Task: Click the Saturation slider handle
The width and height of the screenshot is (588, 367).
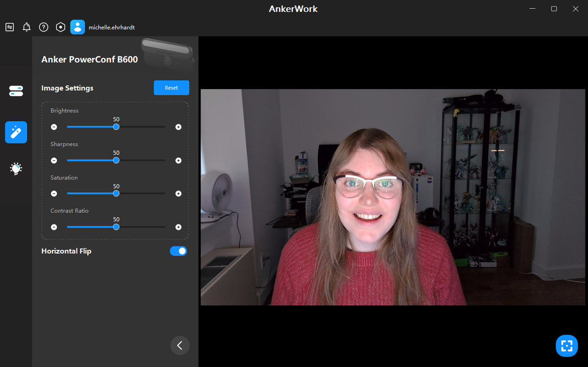Action: click(x=116, y=194)
